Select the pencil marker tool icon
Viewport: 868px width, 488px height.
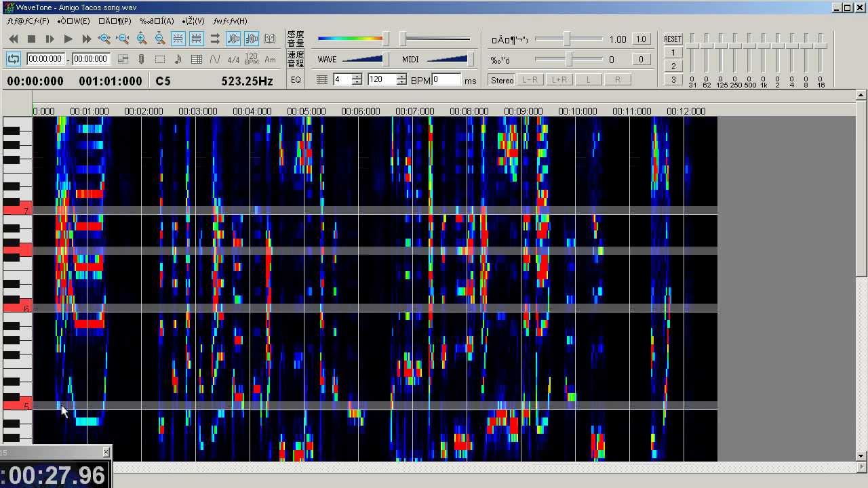pyautogui.click(x=141, y=59)
